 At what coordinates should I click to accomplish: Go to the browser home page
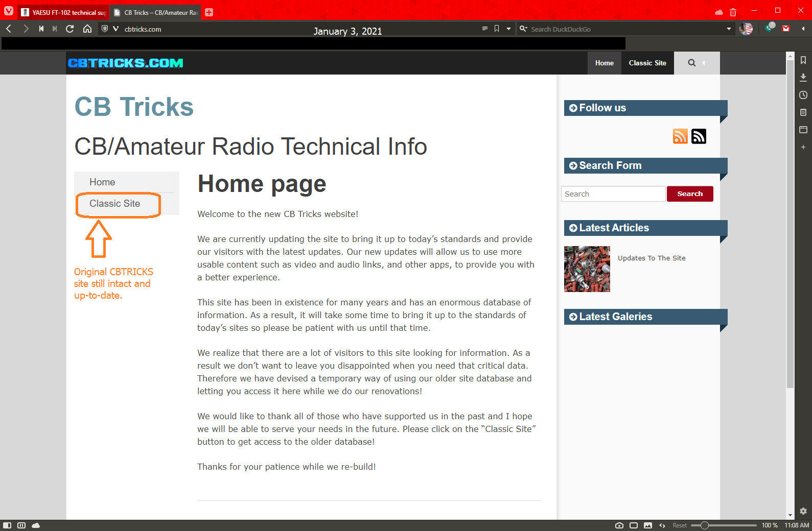click(x=87, y=29)
